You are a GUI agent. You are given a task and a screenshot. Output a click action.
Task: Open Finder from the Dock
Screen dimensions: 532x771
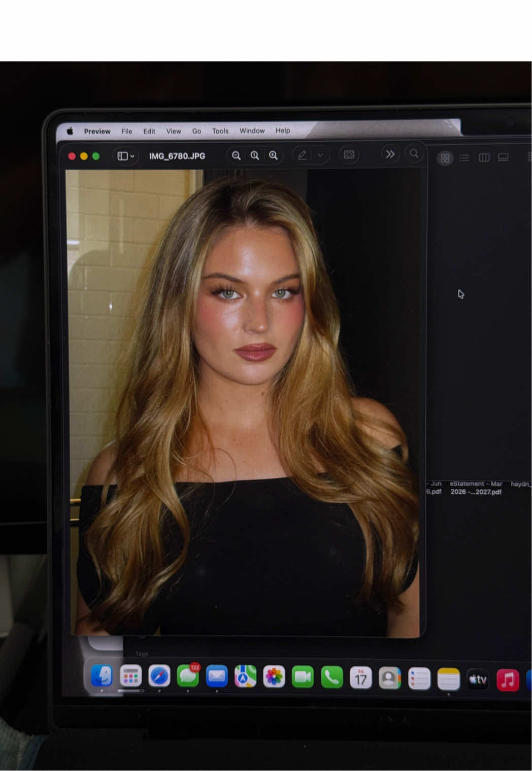pos(102,676)
